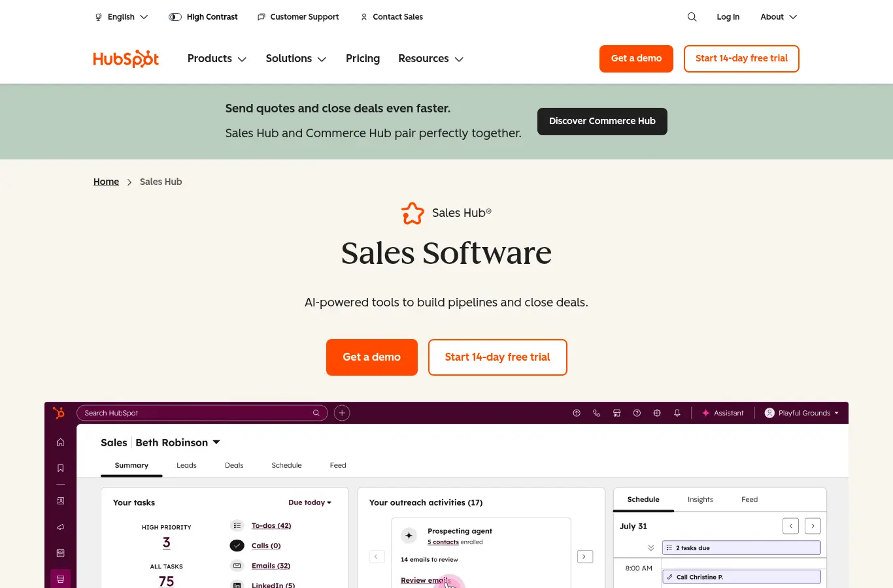Open the site search magnifier icon

coord(692,17)
